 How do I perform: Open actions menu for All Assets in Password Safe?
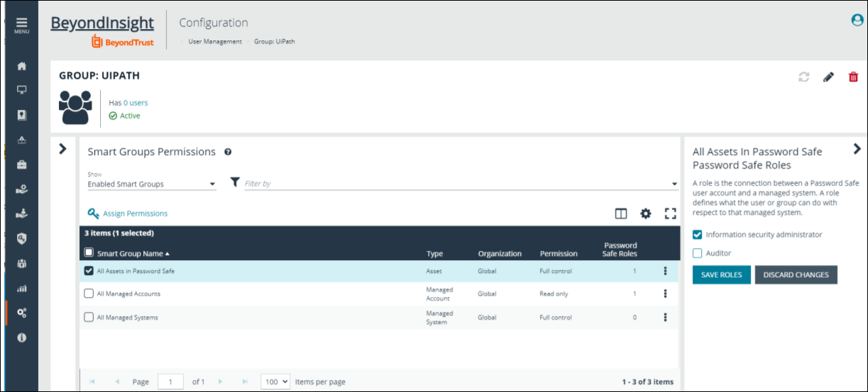[x=665, y=271]
